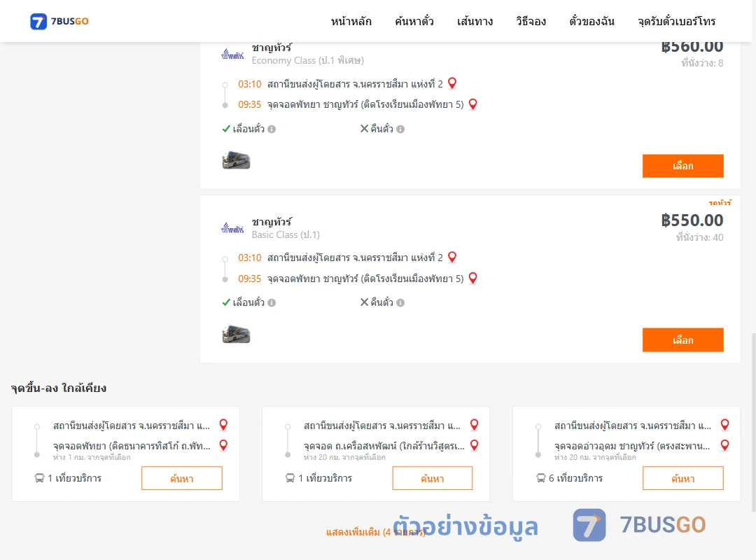
Task: Click the Basic Class (ป.1) label
Action: 286,235
